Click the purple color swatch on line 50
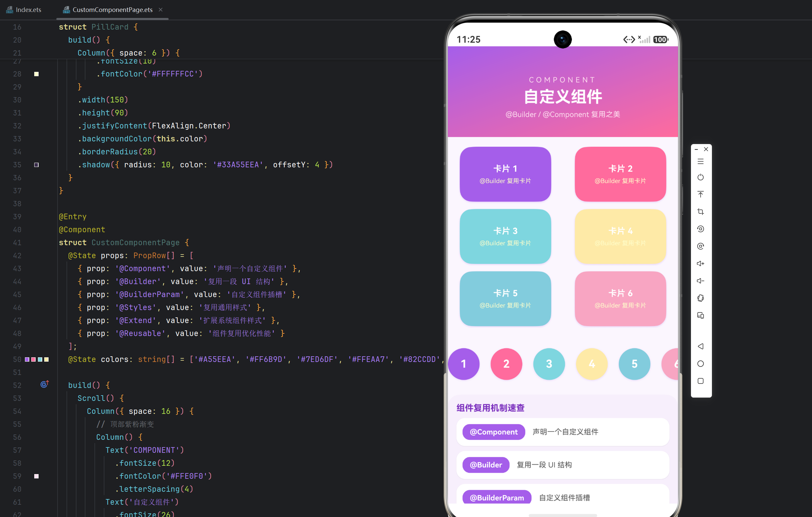812x517 pixels. (x=27, y=359)
